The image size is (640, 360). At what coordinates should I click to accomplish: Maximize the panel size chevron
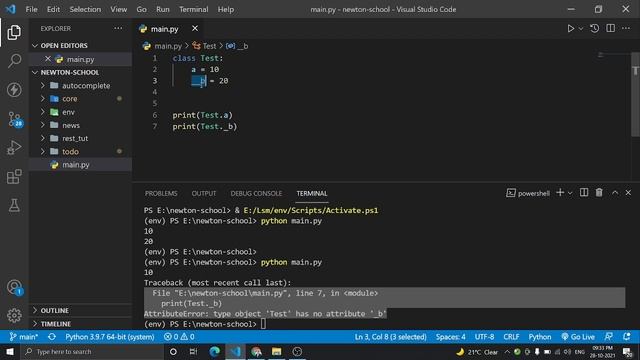pyautogui.click(x=615, y=193)
